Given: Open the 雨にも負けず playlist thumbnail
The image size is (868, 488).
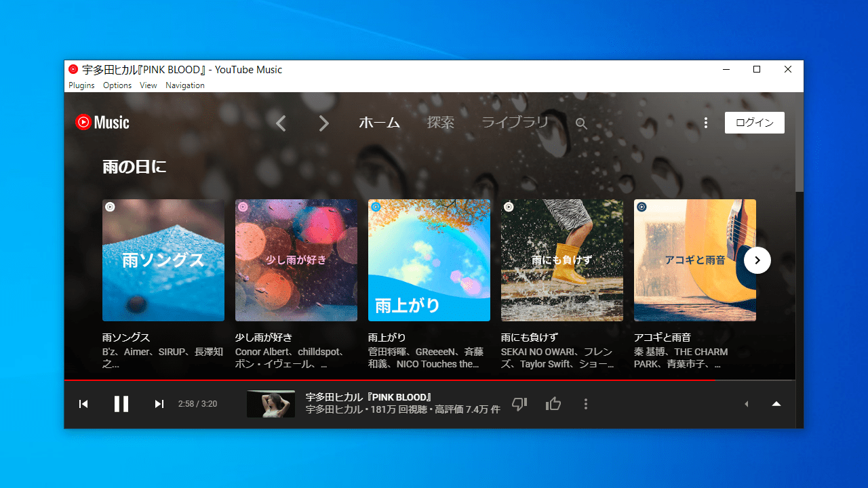Looking at the screenshot, I should [562, 260].
